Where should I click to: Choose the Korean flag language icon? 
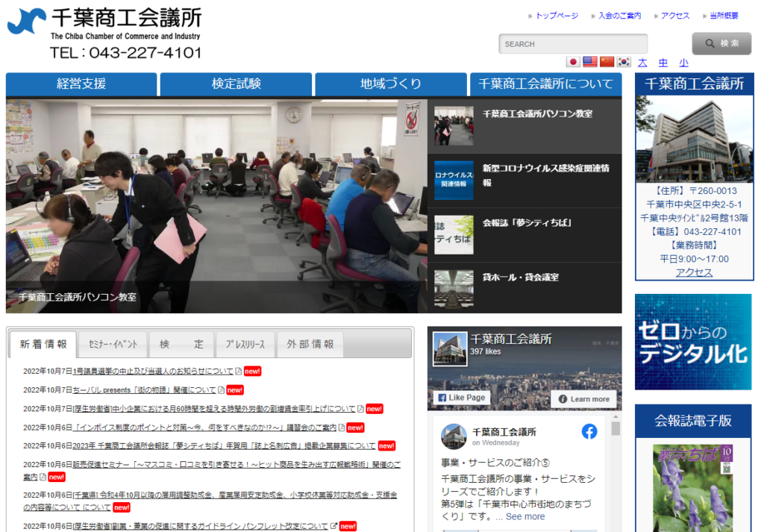pos(624,62)
